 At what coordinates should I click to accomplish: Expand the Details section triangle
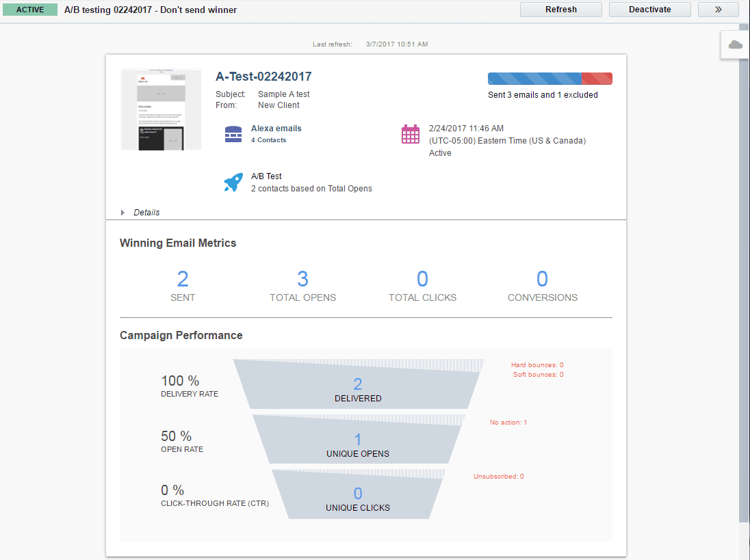(x=123, y=213)
